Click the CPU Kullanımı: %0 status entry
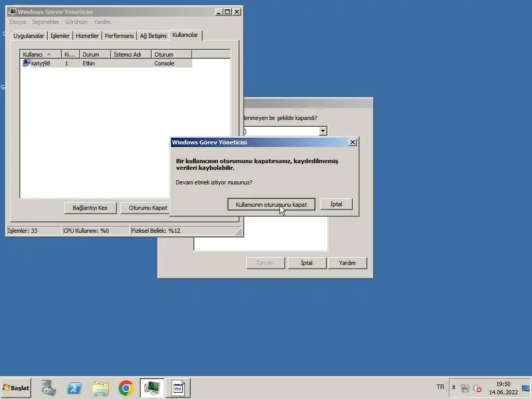 pos(96,231)
